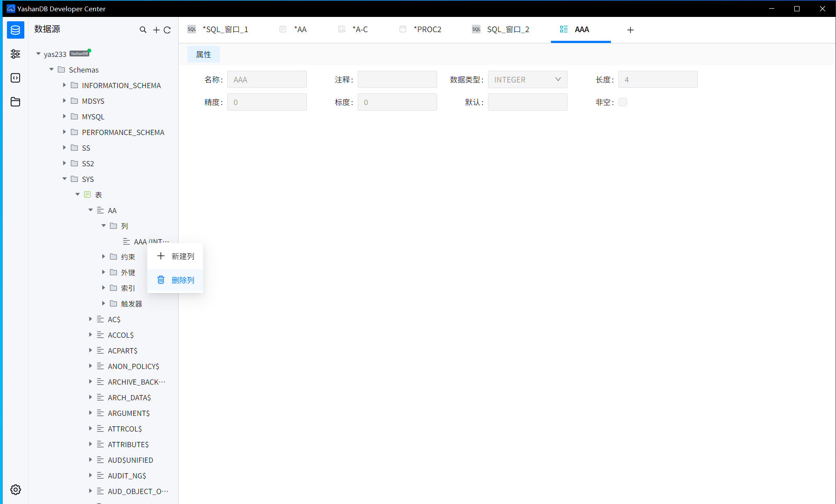Add a new tab with plus icon
The height and width of the screenshot is (504, 836).
[x=630, y=30]
